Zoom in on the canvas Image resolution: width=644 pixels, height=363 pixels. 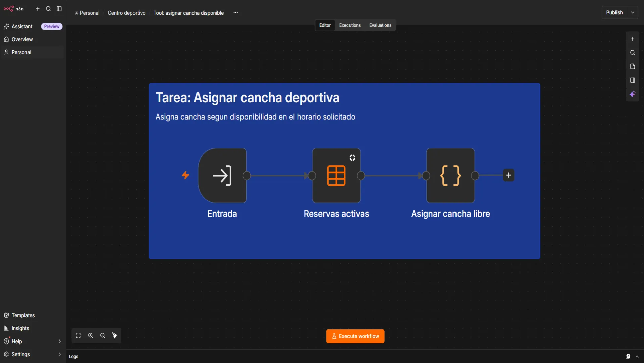pos(91,336)
